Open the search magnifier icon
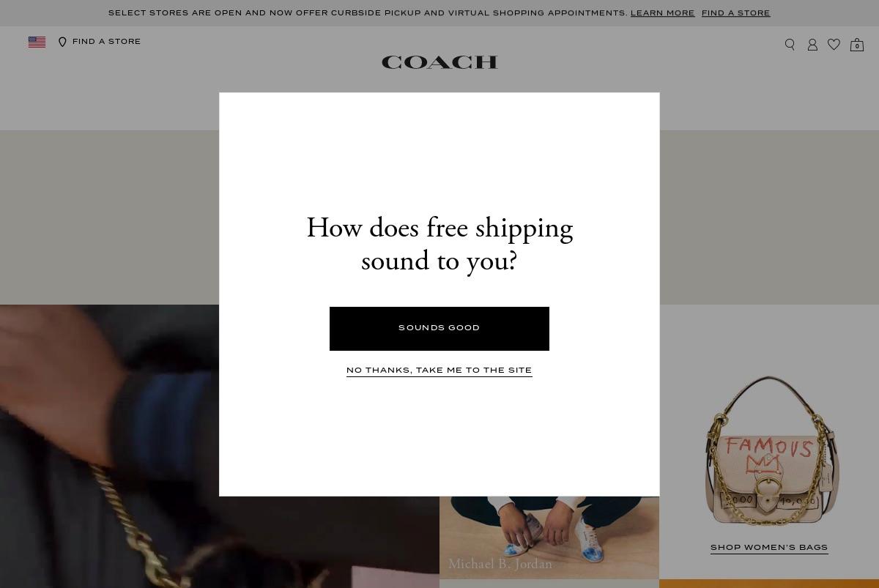Screen dimensions: 879x588 tap(790, 45)
